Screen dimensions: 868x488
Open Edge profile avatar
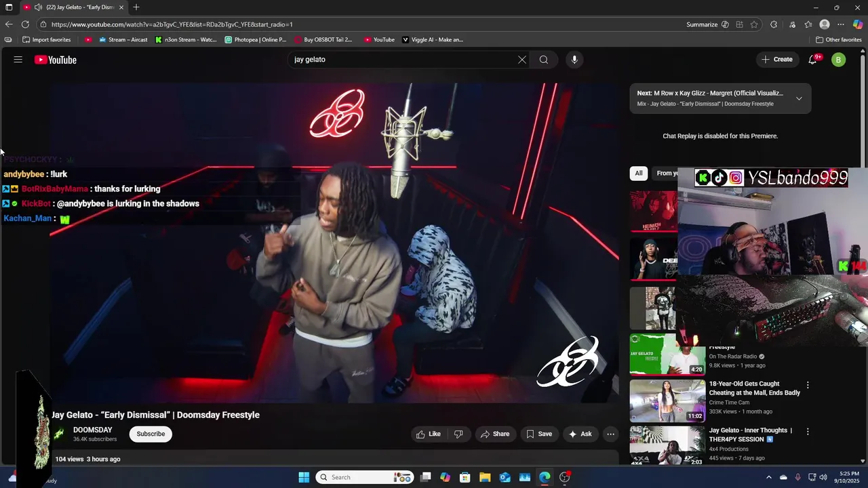pyautogui.click(x=825, y=24)
